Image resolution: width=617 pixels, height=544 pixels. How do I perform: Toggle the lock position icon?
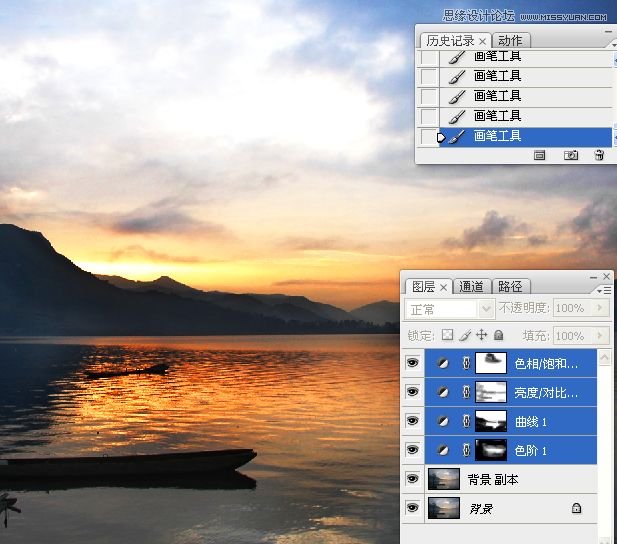482,335
